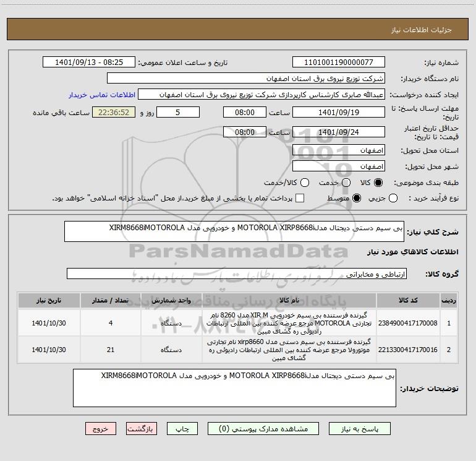Viewport: 476px width, 461px height.
Task: Click quantity cell showing 4
Action: [x=110, y=323]
